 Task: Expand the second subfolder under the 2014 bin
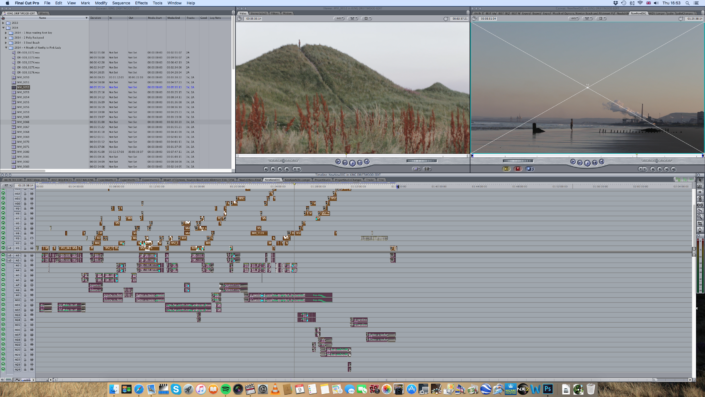pyautogui.click(x=6, y=38)
